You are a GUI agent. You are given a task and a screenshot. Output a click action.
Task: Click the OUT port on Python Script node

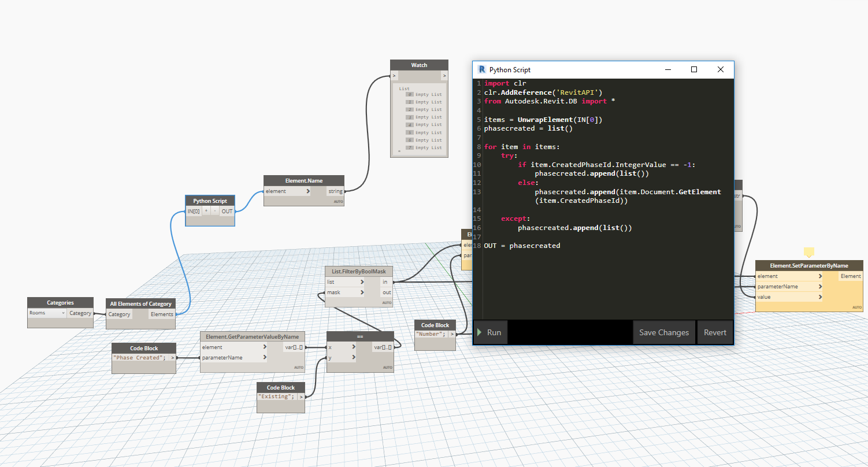(x=227, y=212)
